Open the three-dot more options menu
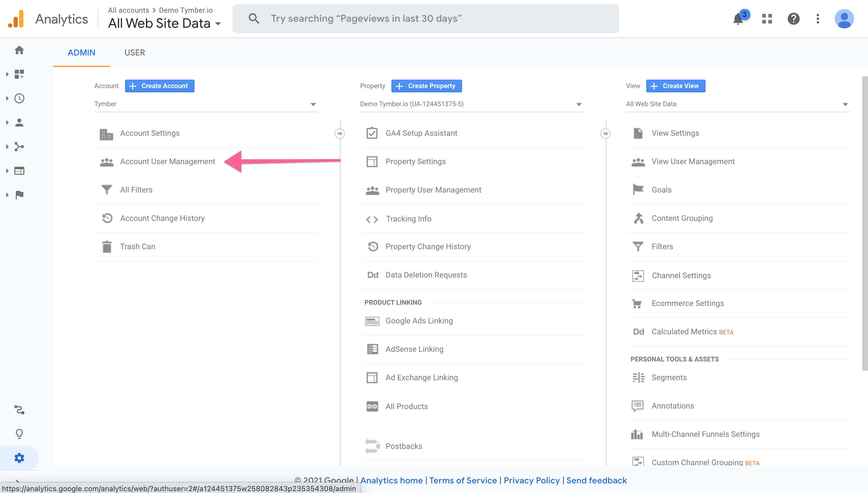Image resolution: width=868 pixels, height=493 pixels. click(818, 19)
